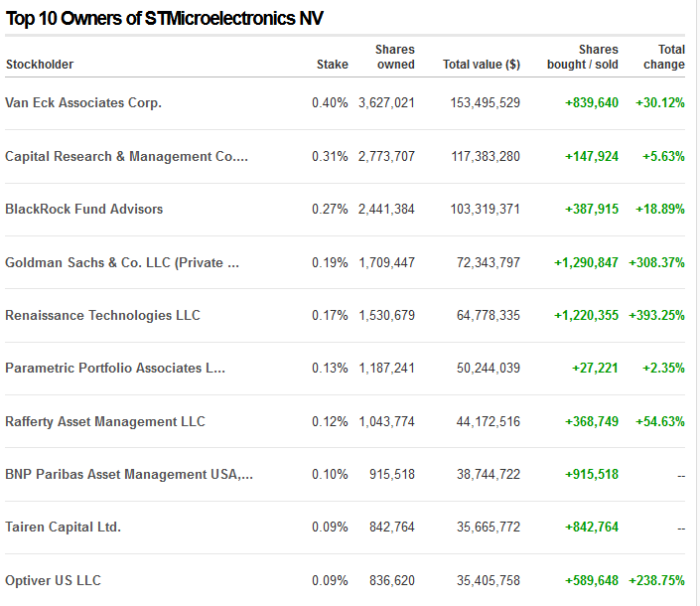Select Capital Research stake 0.31%
Image resolution: width=700 pixels, height=606 pixels.
coord(330,156)
